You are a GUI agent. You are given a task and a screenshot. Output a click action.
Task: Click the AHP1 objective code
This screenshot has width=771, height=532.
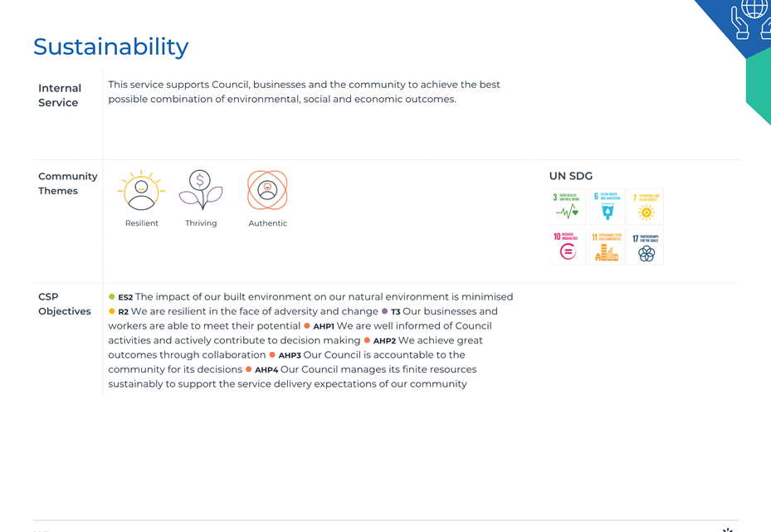(x=324, y=326)
